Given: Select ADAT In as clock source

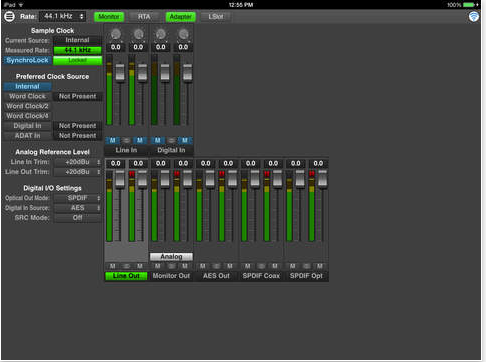Looking at the screenshot, I should pyautogui.click(x=27, y=136).
